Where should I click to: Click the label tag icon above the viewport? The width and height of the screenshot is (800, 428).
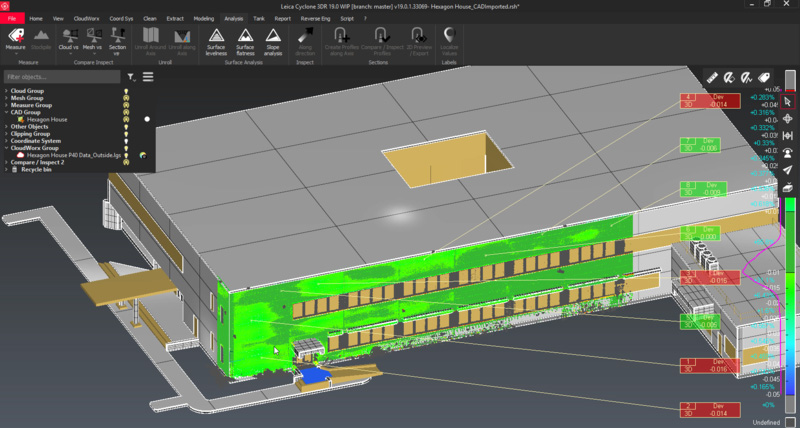[764, 76]
